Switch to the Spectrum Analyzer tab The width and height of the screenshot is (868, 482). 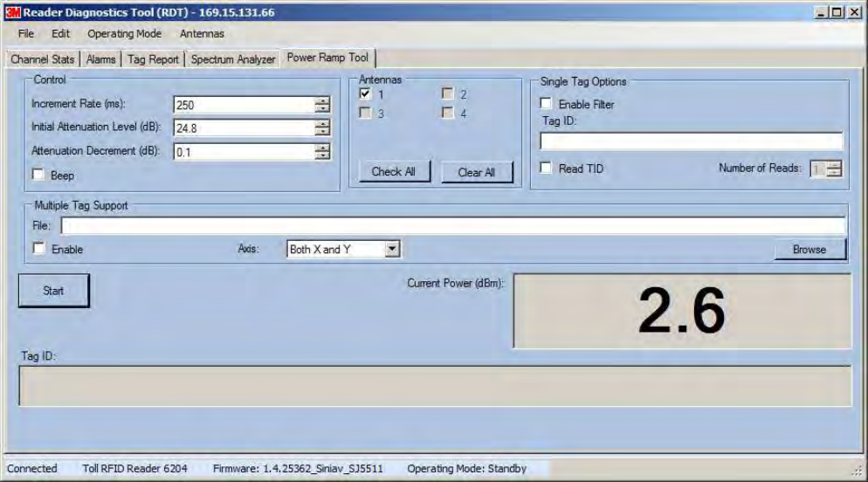tap(233, 59)
